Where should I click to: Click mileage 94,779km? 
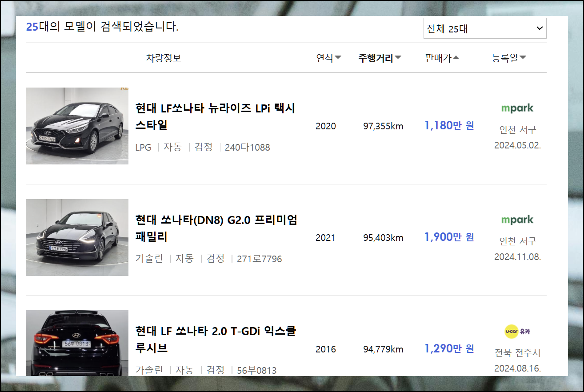383,349
